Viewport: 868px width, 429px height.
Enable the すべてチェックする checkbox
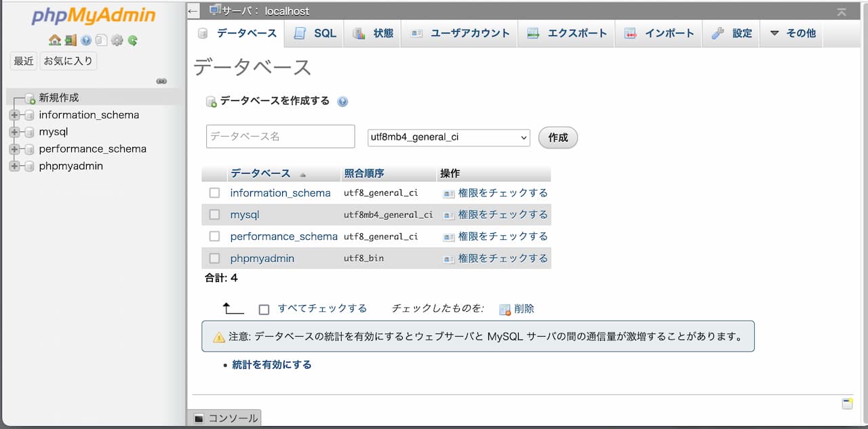coord(264,309)
